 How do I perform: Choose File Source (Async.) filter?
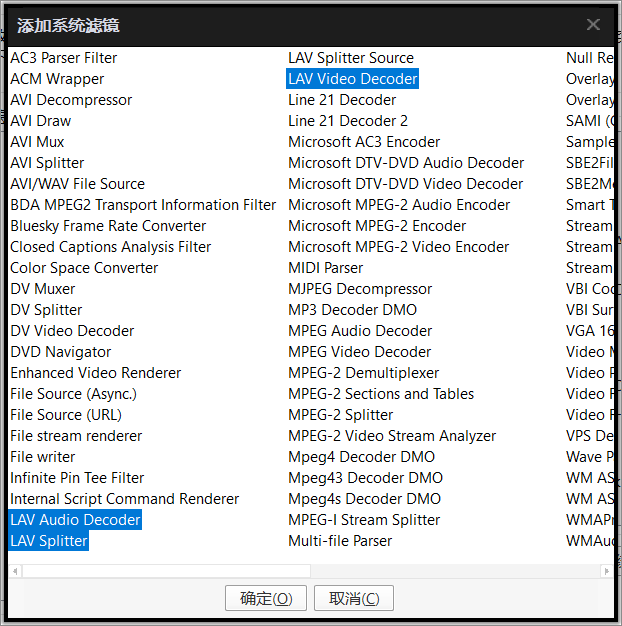pos(73,394)
